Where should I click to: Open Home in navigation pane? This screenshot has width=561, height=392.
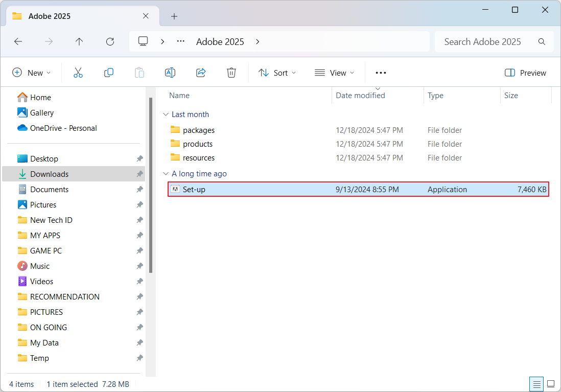click(x=40, y=98)
